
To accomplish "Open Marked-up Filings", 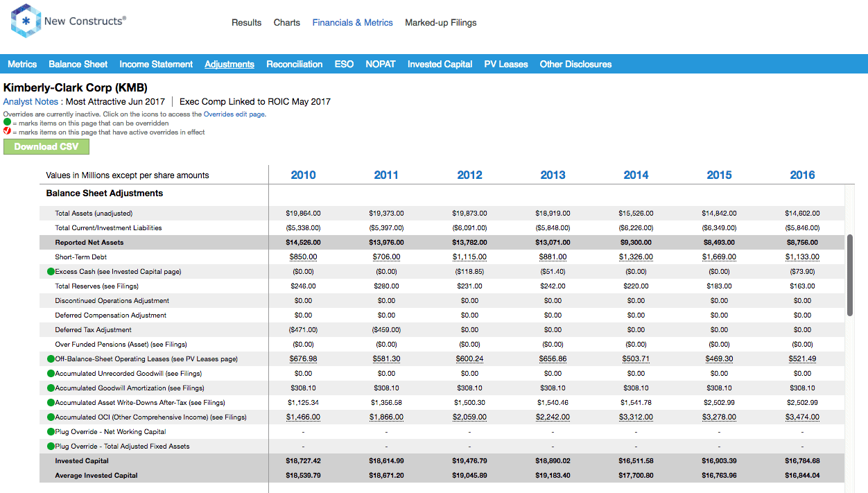I will click(441, 23).
